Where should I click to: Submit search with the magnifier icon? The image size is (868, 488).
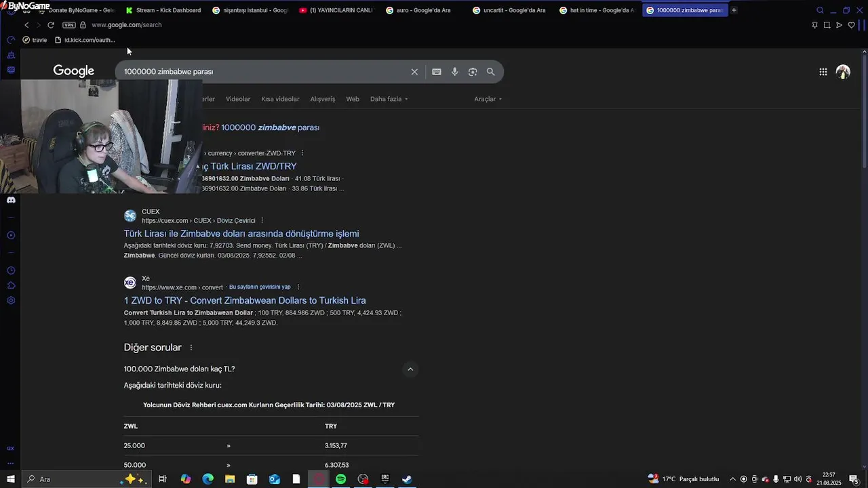pyautogui.click(x=490, y=72)
